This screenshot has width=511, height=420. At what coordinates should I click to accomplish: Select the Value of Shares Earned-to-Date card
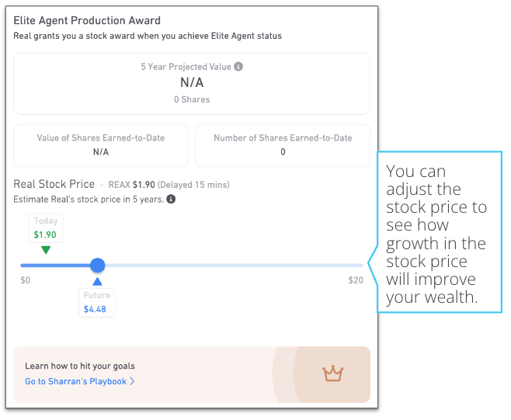coord(101,145)
